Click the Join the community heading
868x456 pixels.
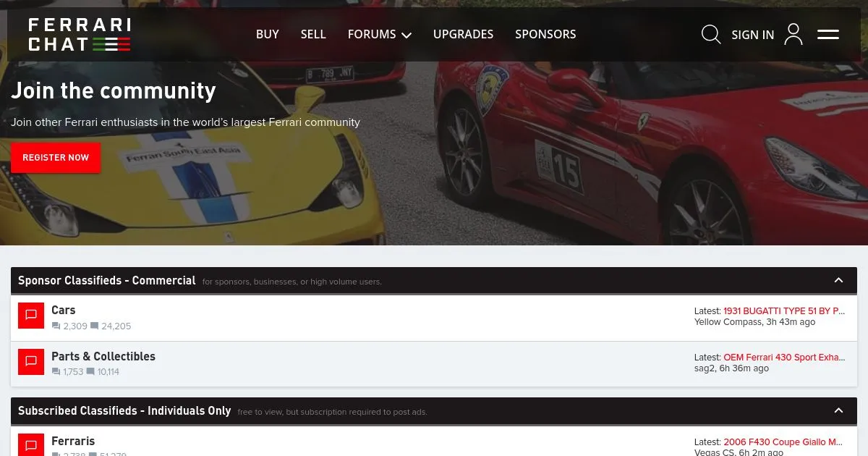[x=114, y=90]
